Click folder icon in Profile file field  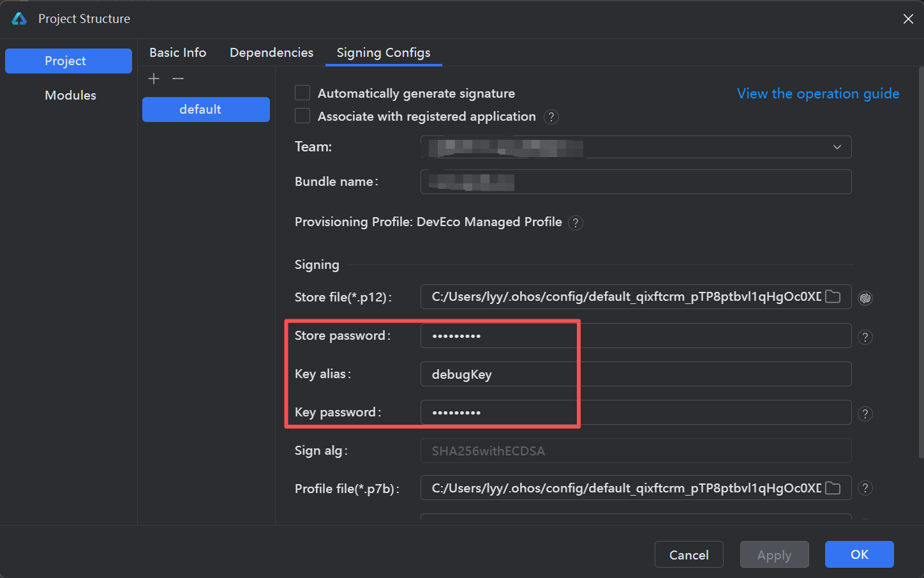833,488
